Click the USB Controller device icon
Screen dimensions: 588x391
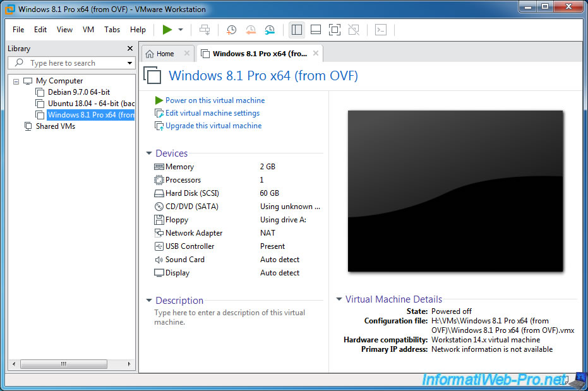(159, 246)
